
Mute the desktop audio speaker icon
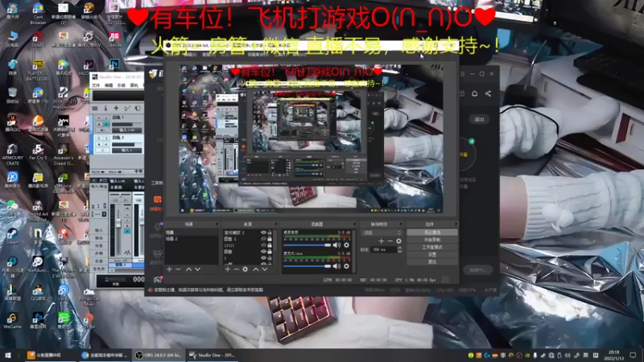[x=336, y=245]
